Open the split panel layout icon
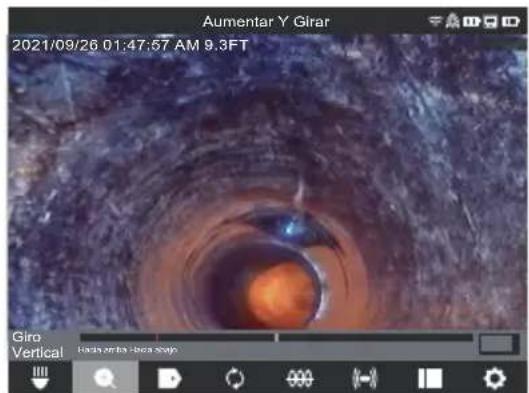 [x=430, y=378]
